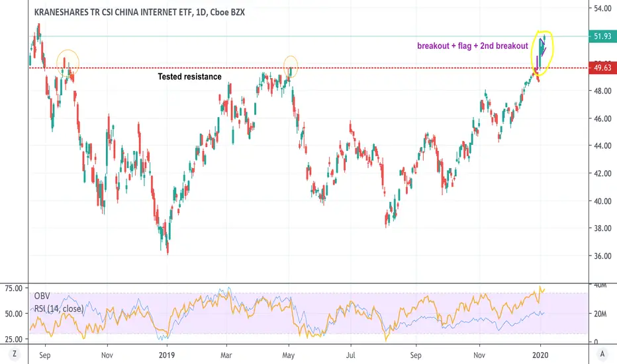Select the red resistance price label 49.63

point(602,68)
